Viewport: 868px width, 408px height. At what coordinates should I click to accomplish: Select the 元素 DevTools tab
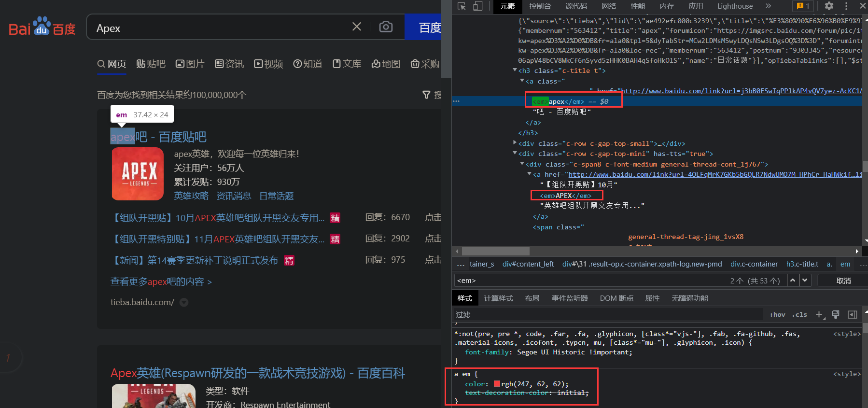click(x=507, y=6)
